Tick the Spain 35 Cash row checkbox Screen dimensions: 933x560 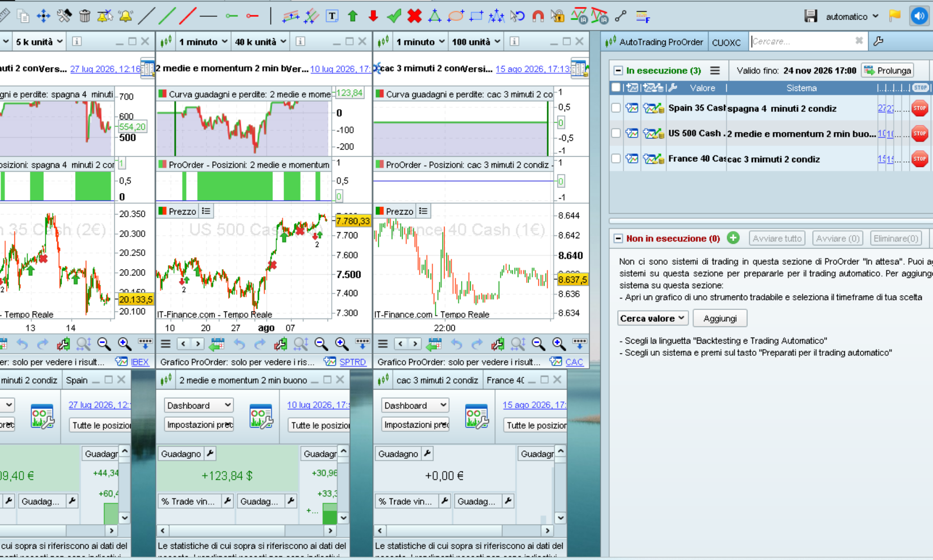pyautogui.click(x=616, y=108)
